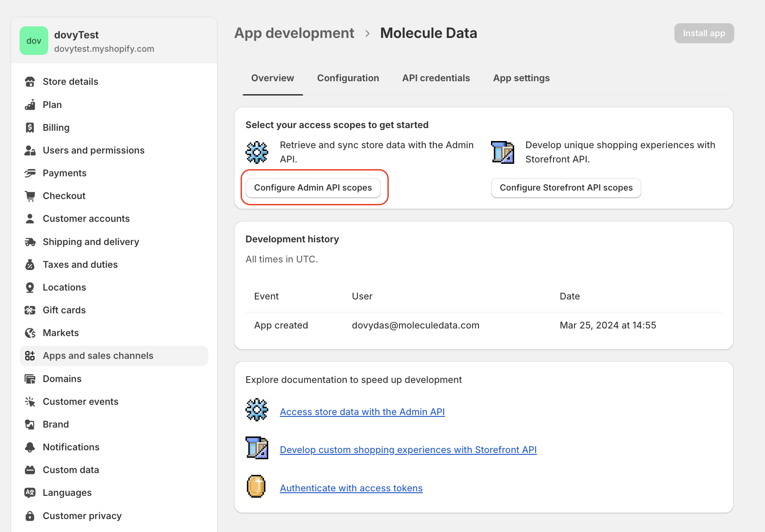Click the App development breadcrumb

click(294, 33)
